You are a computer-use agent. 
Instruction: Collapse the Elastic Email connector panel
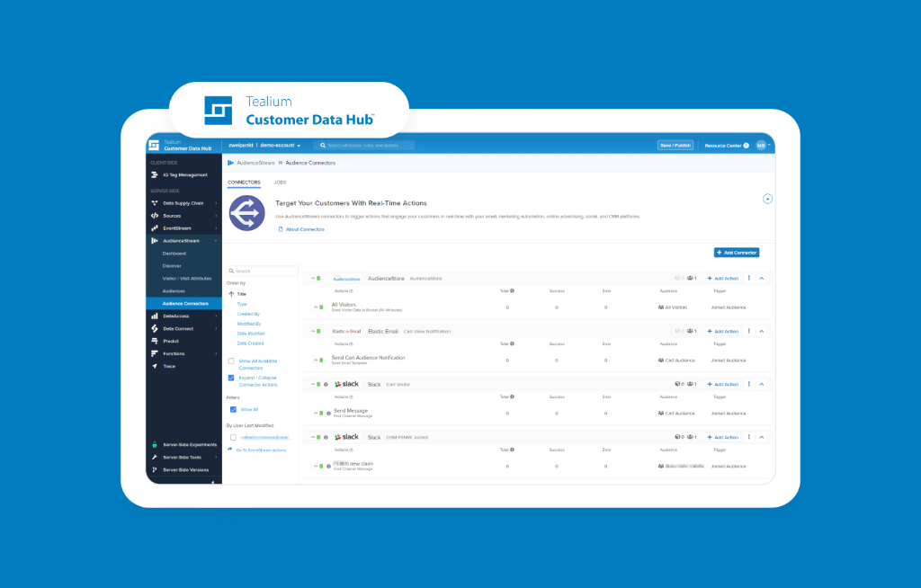pos(761,331)
